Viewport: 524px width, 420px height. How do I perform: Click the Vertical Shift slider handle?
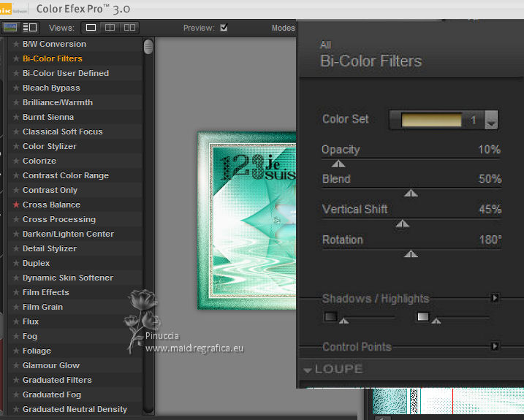coord(403,224)
